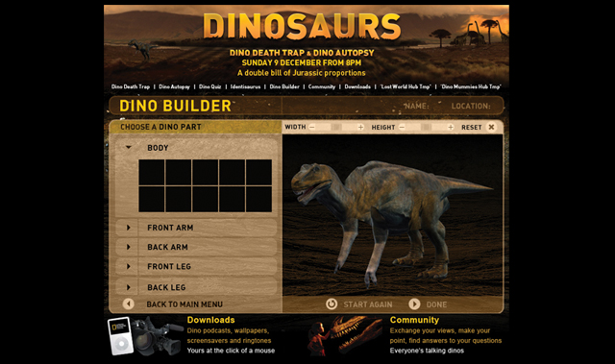Click the Done arrow icon
The width and height of the screenshot is (615, 364).
pyautogui.click(x=414, y=304)
